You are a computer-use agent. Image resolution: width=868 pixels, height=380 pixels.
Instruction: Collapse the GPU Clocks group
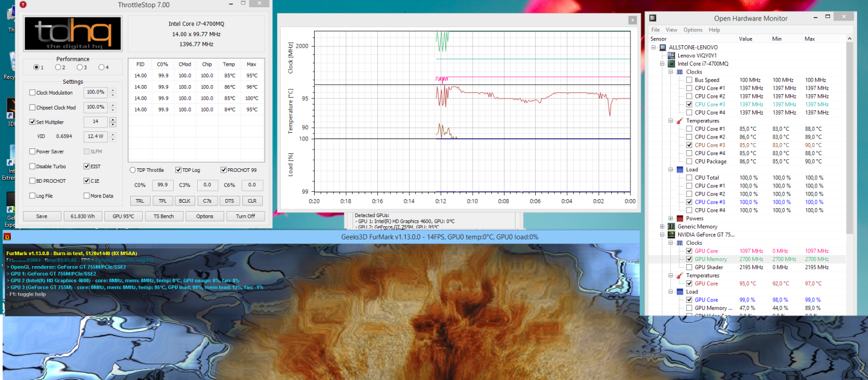click(x=671, y=243)
